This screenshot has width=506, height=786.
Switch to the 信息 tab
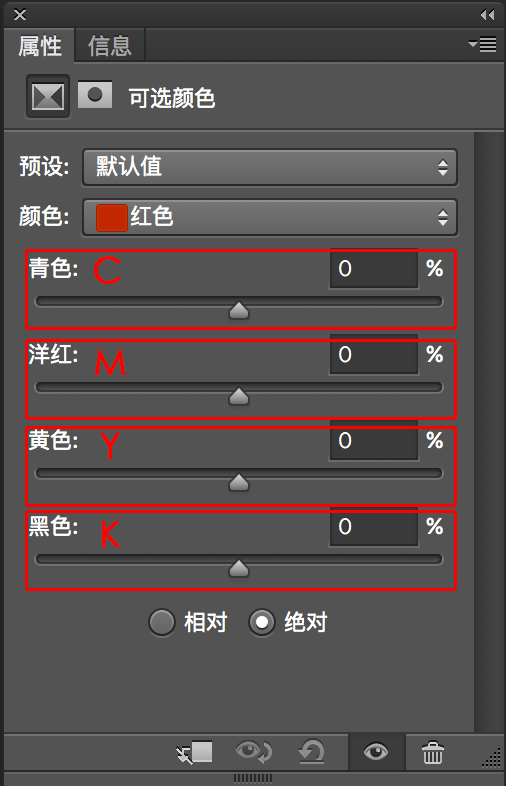[110, 46]
